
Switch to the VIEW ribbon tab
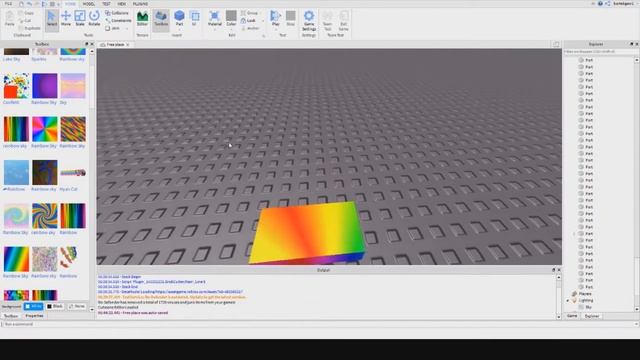point(122,4)
